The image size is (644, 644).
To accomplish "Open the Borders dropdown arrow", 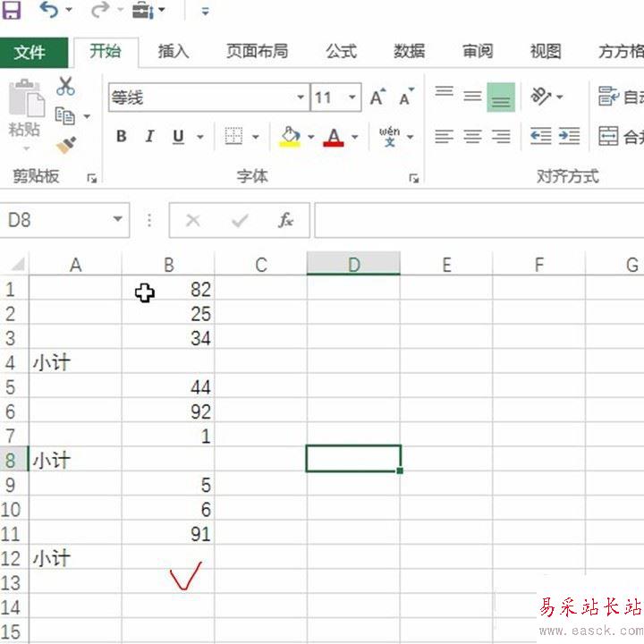I will (256, 137).
